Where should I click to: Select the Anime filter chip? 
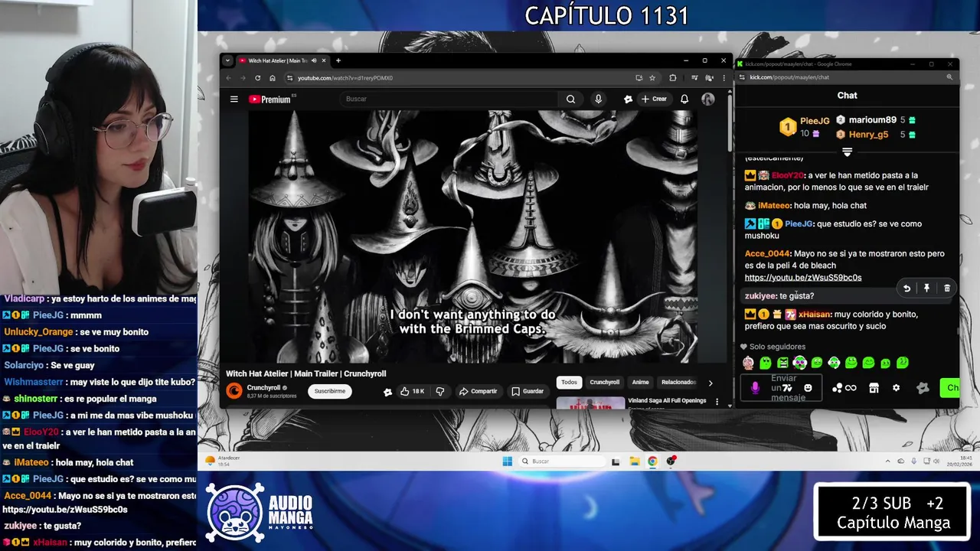(x=640, y=382)
